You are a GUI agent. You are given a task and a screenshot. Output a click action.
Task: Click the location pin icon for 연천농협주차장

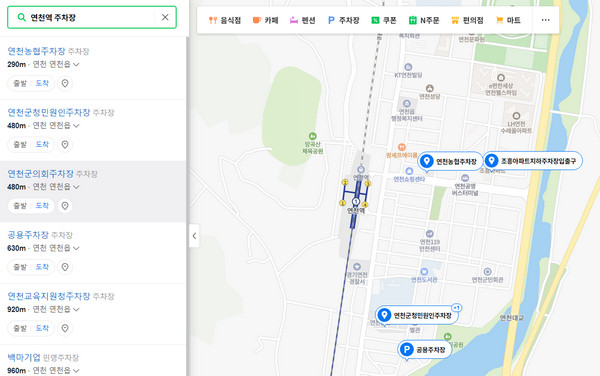click(x=65, y=83)
